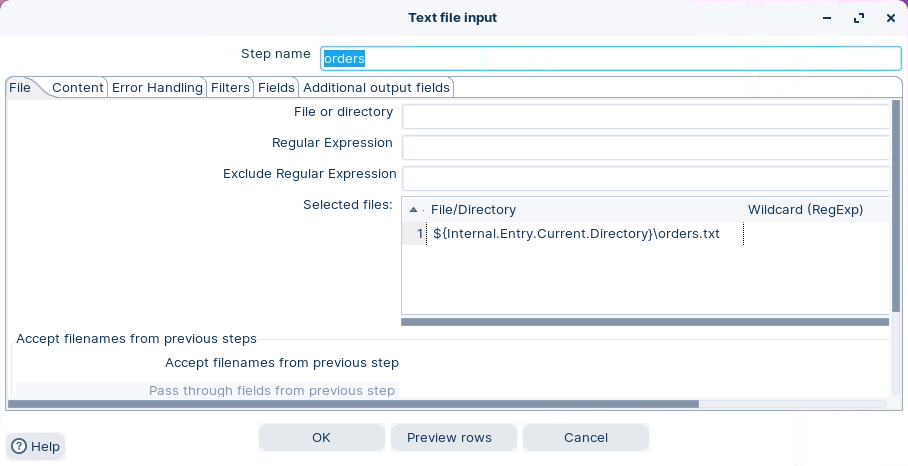Click into the Regular Expression field
908x466 pixels.
pos(645,148)
